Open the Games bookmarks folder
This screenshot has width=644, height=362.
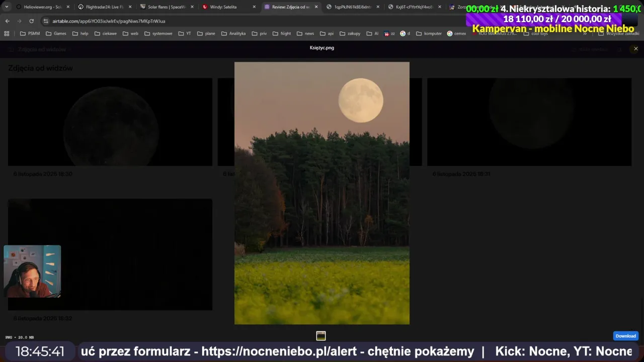point(56,34)
